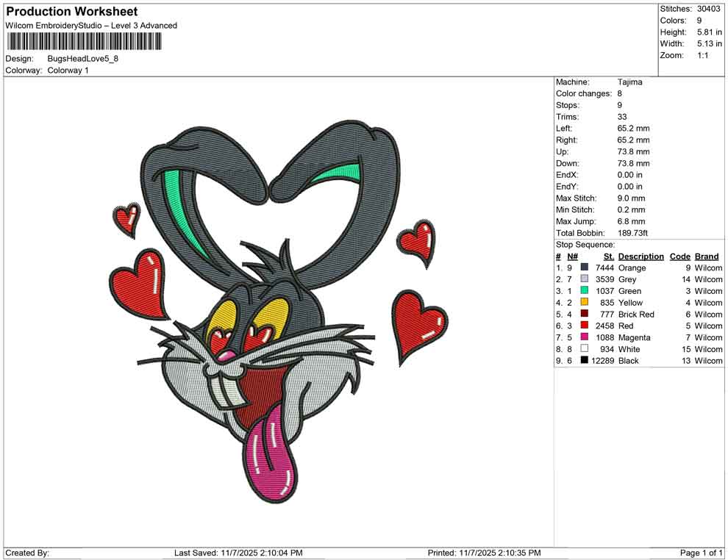This screenshot has height=560, width=728.
Task: Click the White thread color chip
Action: pyautogui.click(x=583, y=349)
